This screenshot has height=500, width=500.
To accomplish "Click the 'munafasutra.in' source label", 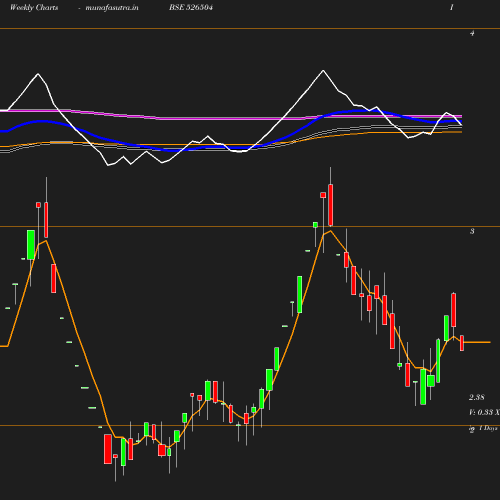I will click(x=112, y=8).
